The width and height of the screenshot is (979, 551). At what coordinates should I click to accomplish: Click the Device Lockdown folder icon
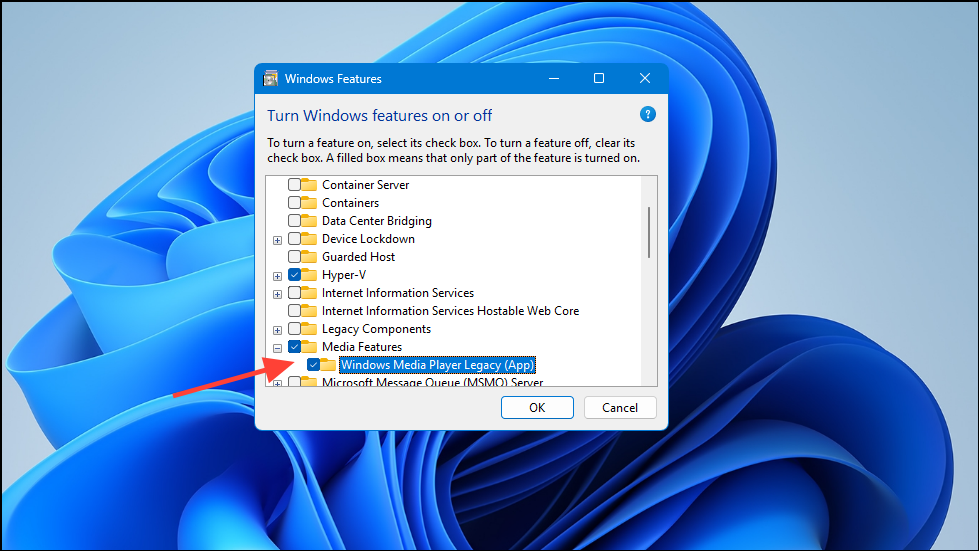(308, 239)
